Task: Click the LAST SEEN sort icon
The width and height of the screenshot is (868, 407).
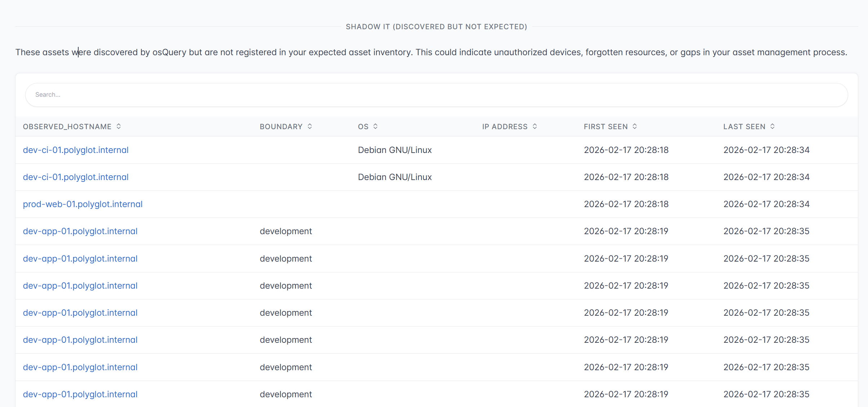Action: click(x=772, y=126)
